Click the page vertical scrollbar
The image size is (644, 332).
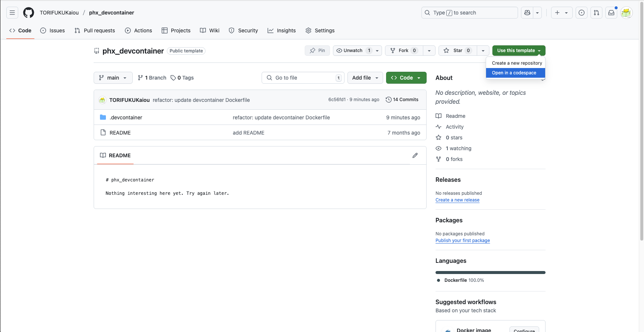click(641, 121)
